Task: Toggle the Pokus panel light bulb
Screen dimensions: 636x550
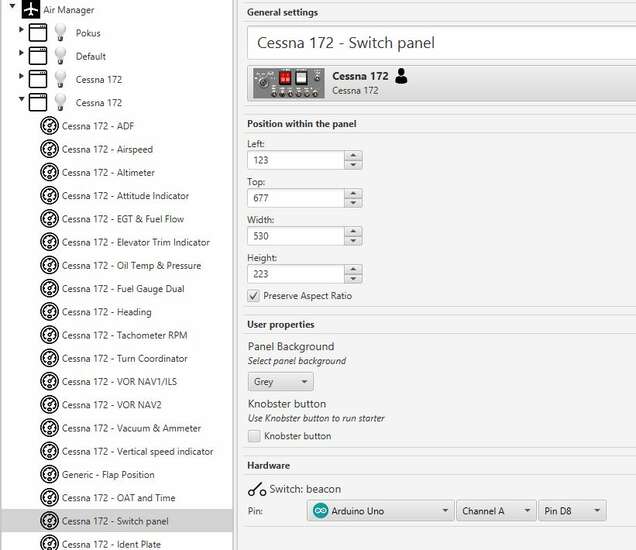Action: click(60, 32)
